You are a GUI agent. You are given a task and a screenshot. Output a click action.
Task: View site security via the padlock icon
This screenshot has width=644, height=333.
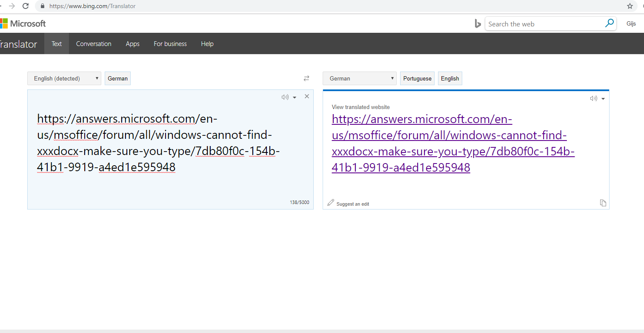(x=42, y=6)
